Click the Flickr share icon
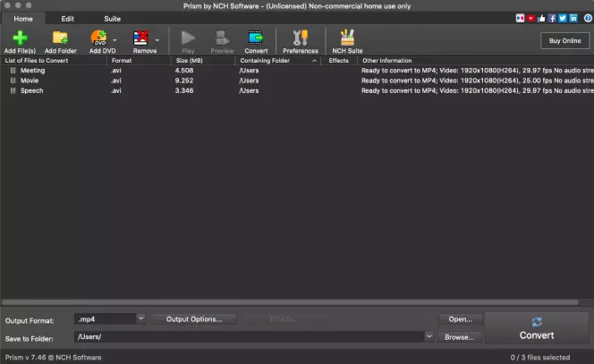 coord(520,18)
